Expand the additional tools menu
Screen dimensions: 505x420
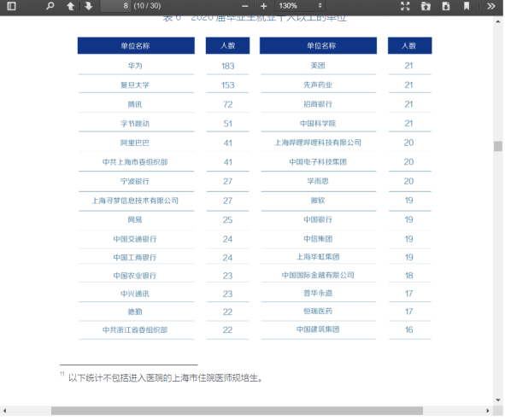(490, 6)
